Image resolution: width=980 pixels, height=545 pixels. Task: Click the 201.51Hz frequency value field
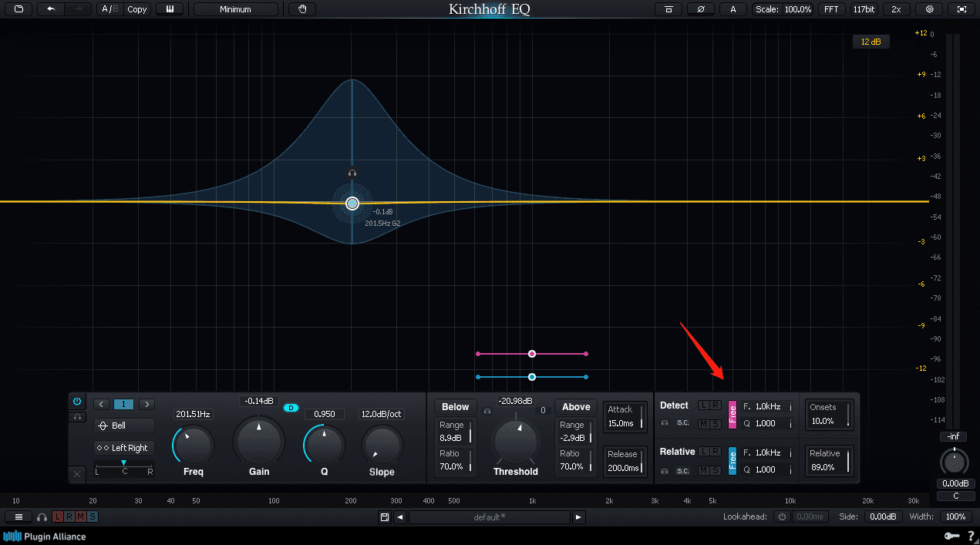193,415
